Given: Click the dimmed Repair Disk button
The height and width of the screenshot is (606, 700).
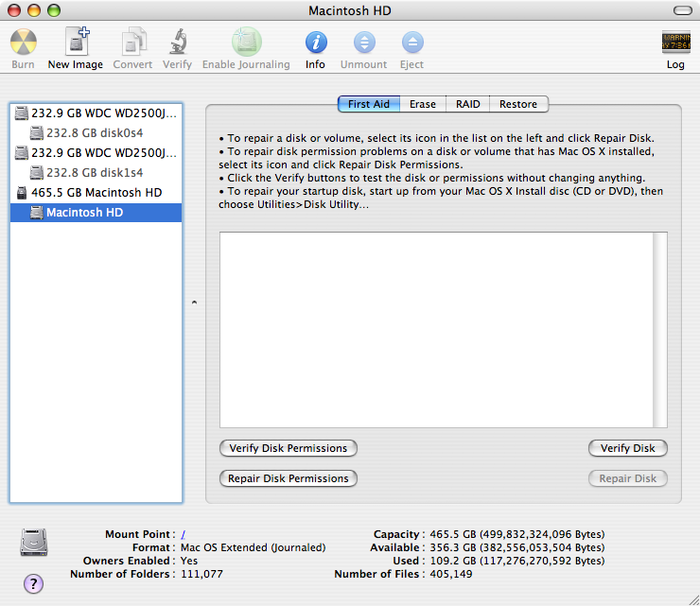Looking at the screenshot, I should [628, 478].
